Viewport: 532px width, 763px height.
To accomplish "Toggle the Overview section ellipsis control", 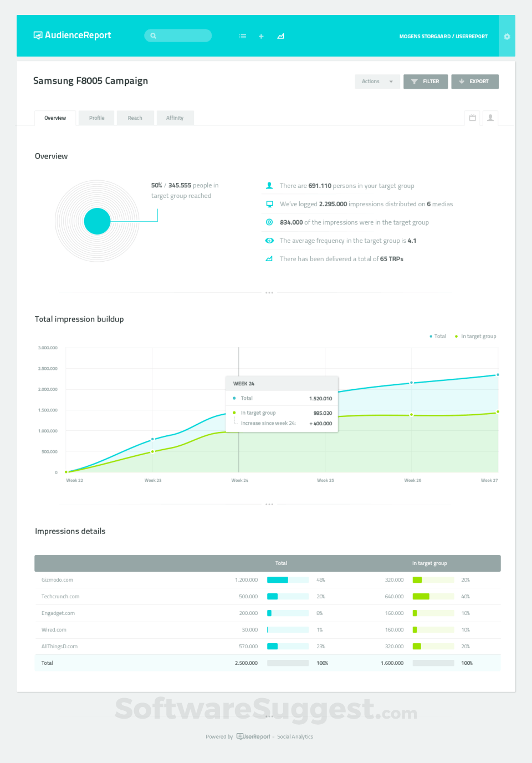I will 269,292.
